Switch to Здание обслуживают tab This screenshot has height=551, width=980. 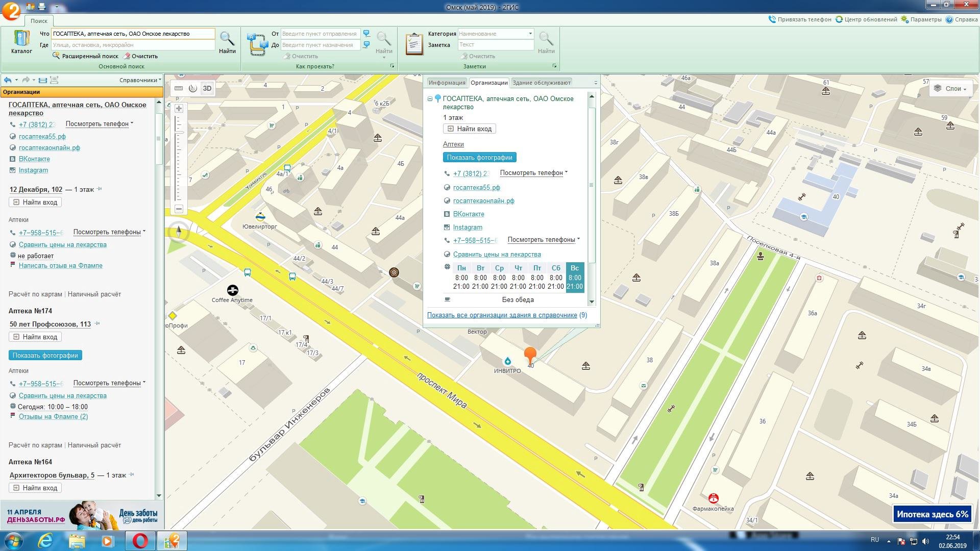pos(542,83)
